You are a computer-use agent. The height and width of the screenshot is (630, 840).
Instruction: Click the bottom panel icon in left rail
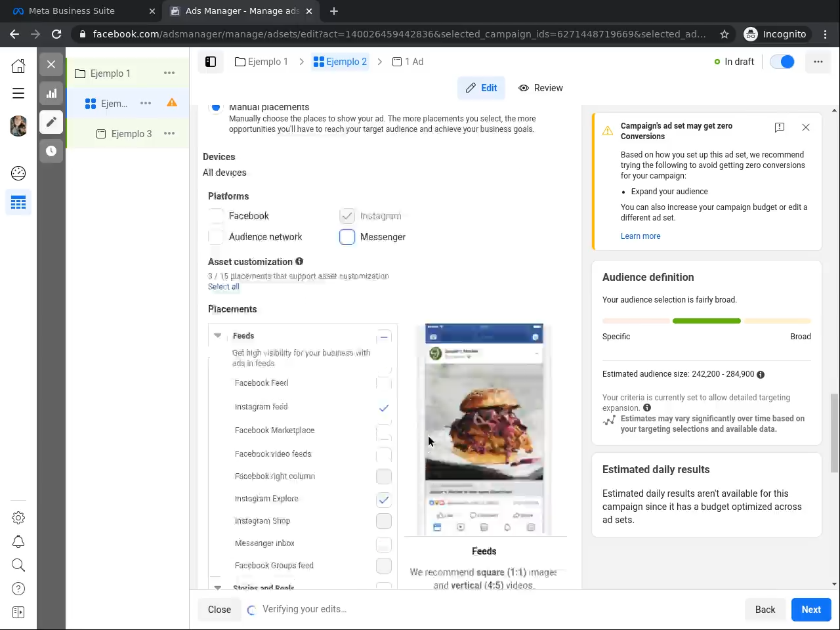click(18, 612)
